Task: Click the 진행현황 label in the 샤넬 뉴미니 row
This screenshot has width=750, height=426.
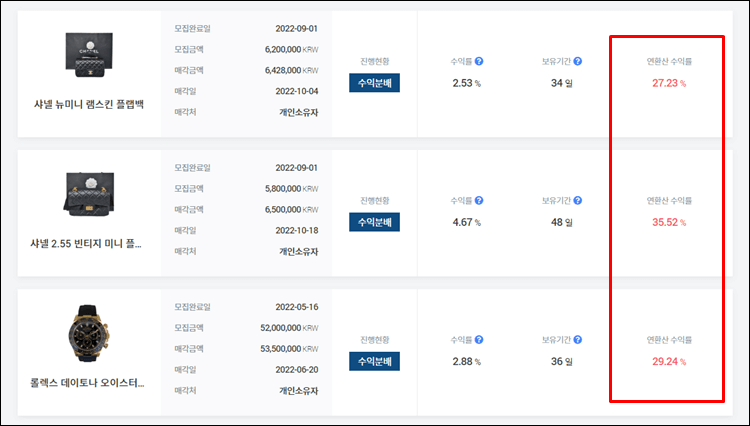Action: click(375, 61)
